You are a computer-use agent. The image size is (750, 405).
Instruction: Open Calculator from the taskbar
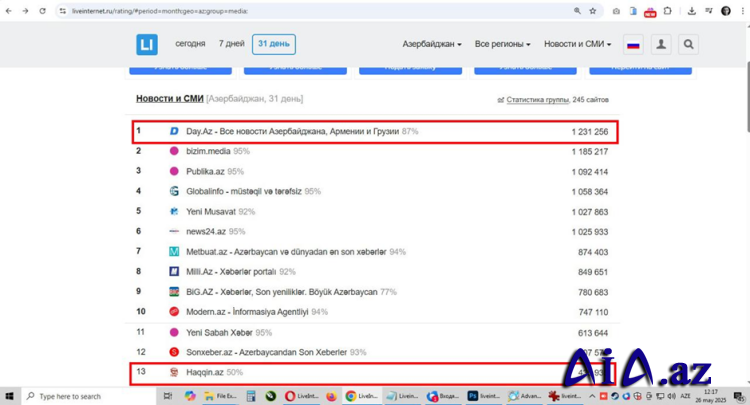(x=251, y=396)
